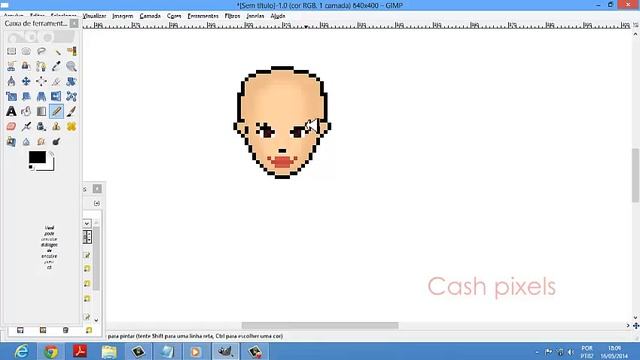Select the Eraser tool
640x360 pixels.
click(x=11, y=127)
